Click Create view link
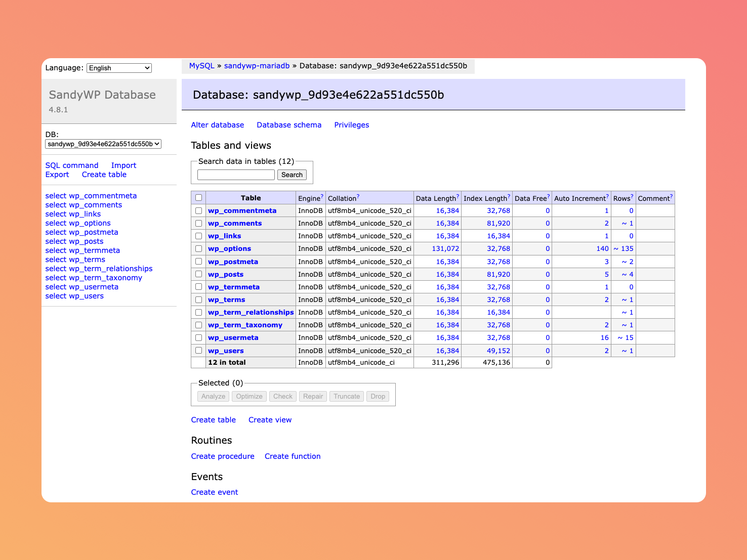The height and width of the screenshot is (560, 747). tap(270, 420)
